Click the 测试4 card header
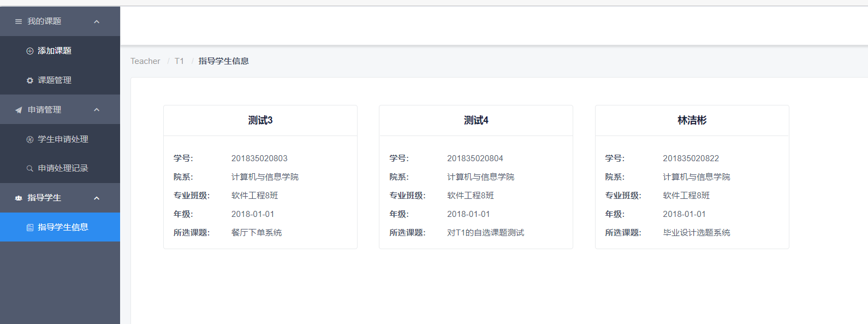Image resolution: width=868 pixels, height=324 pixels. [x=476, y=120]
